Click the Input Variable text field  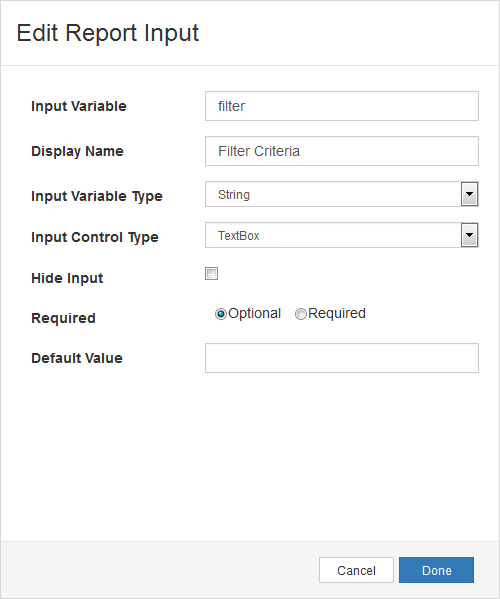coord(341,106)
